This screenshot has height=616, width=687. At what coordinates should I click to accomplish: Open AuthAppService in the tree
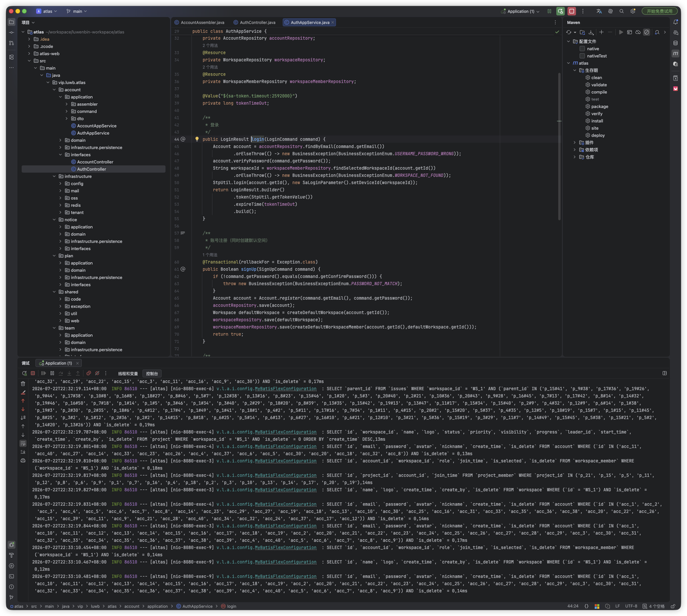pyautogui.click(x=93, y=133)
